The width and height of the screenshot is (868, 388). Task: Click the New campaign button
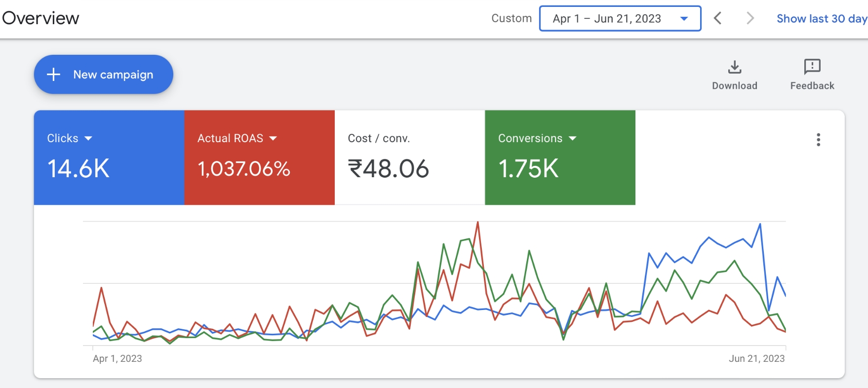(103, 75)
